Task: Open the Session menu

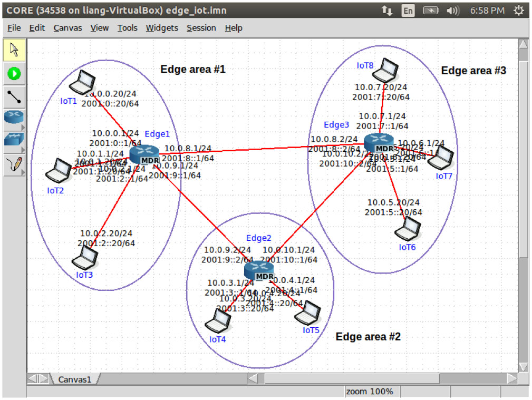Action: [x=201, y=28]
